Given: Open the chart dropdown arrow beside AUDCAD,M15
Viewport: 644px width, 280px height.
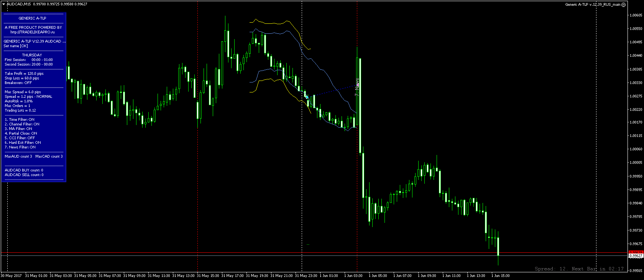Looking at the screenshot, I should click(x=3, y=4).
